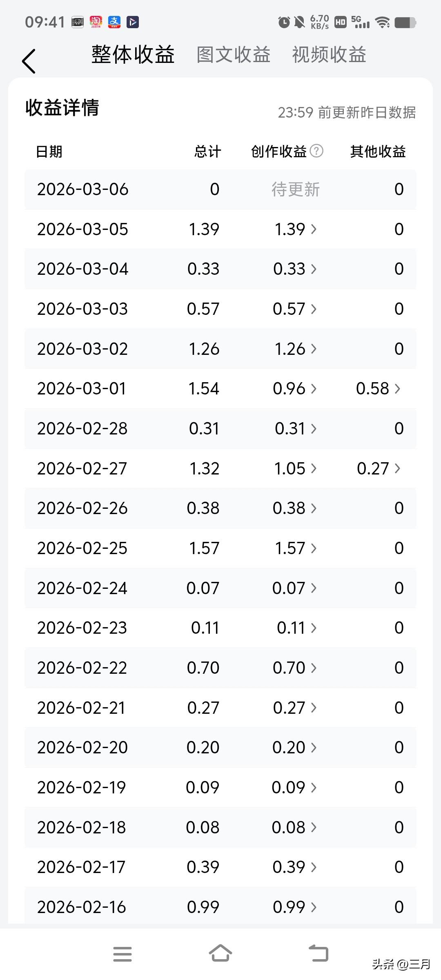Tap the recent apps menu icon
Image resolution: width=441 pixels, height=980 pixels.
coord(122,954)
